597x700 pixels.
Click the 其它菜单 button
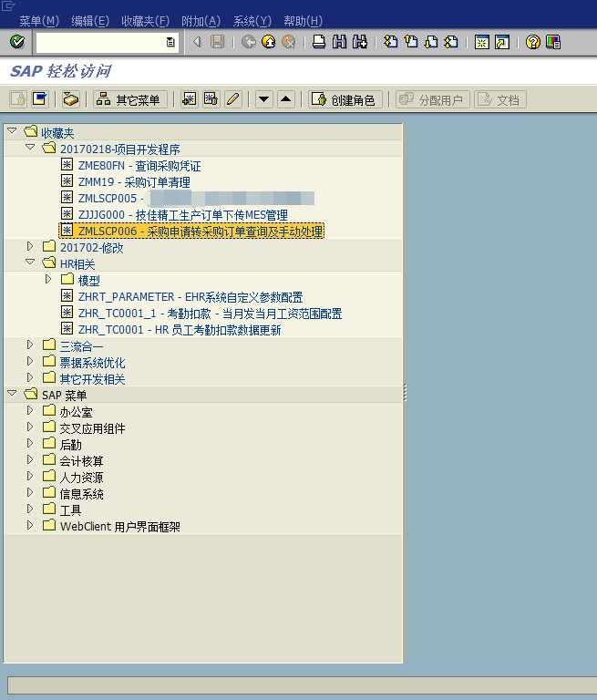tap(129, 99)
